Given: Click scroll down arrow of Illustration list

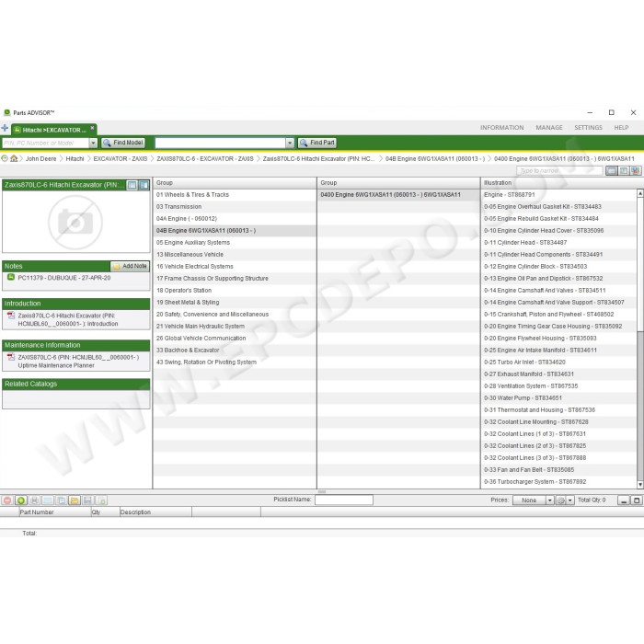Looking at the screenshot, I should coord(640,485).
